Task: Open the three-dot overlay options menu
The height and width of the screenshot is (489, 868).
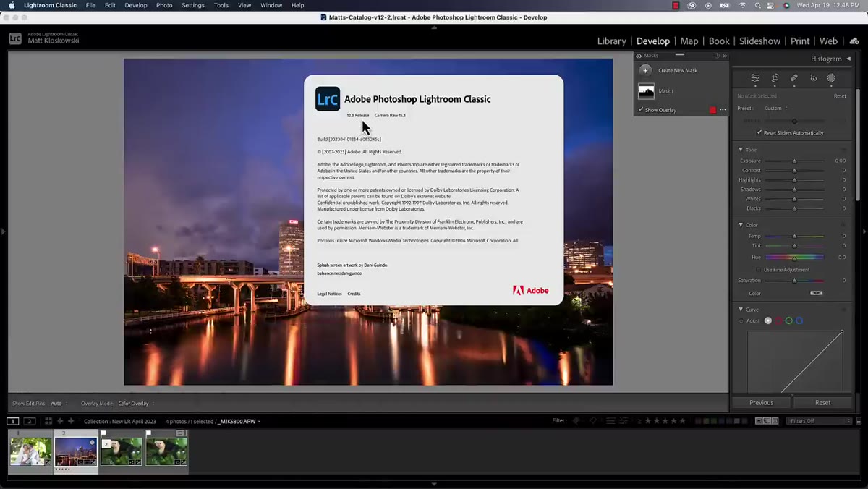Action: 723,110
